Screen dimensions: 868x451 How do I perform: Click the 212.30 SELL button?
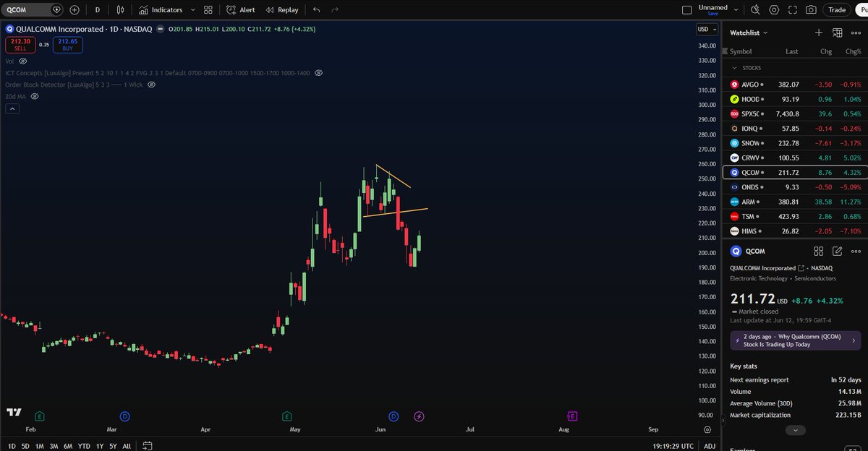click(20, 45)
